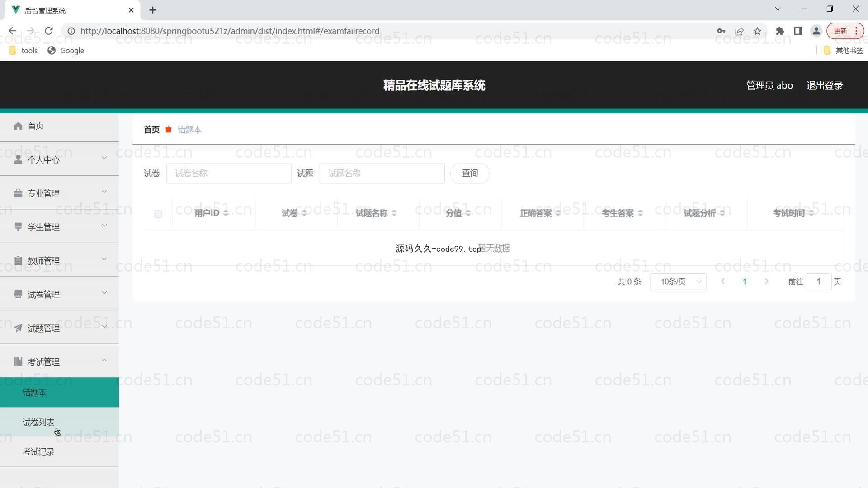Expand 个人中心 menu chevron
Viewport: 868px width, 488px height.
tap(104, 158)
